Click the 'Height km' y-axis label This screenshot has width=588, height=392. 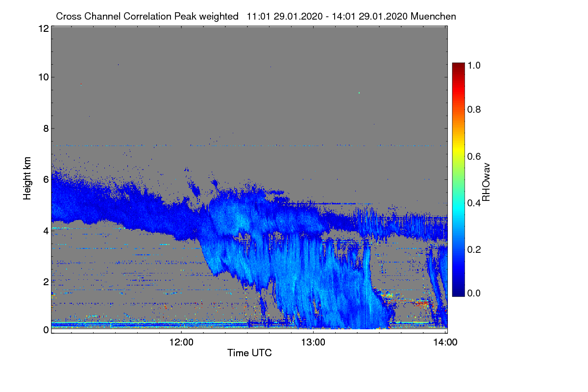[x=27, y=178]
